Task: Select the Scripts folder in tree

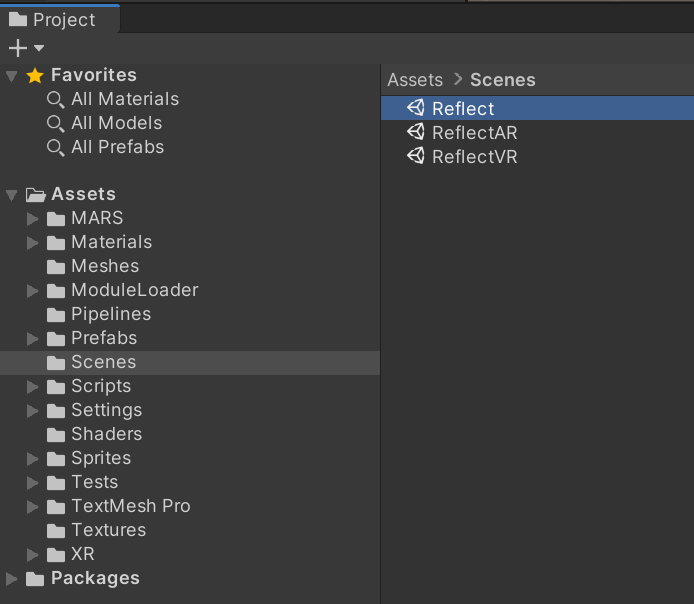Action: click(x=101, y=386)
